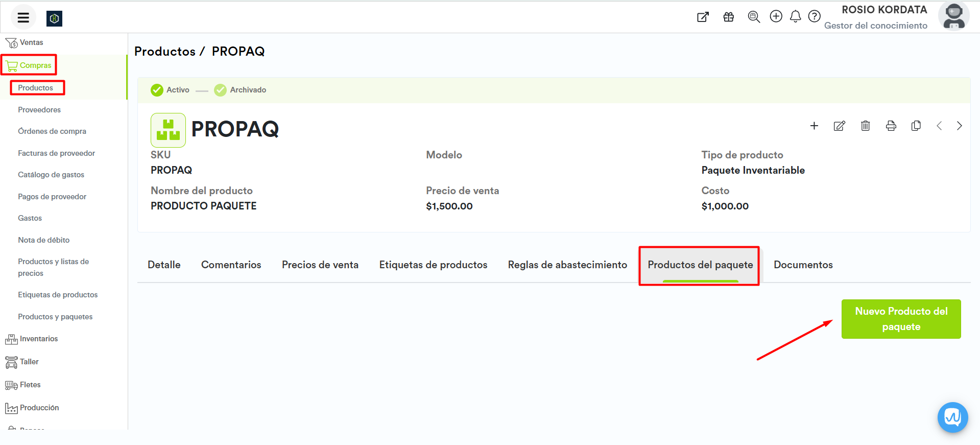Switch to the Precios de venta tab
Screen dimensions: 980x445
[320, 265]
